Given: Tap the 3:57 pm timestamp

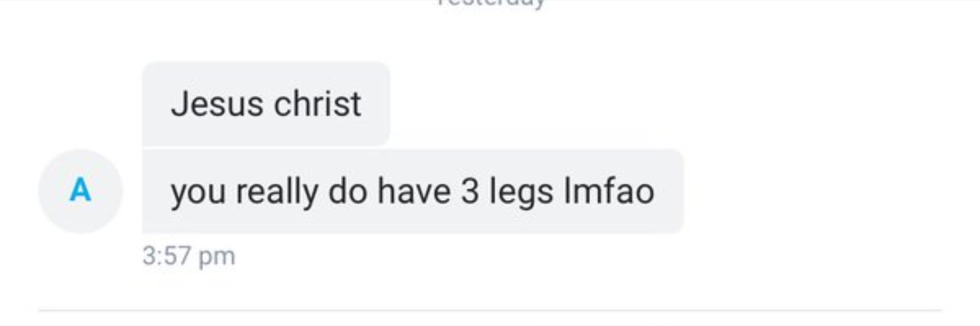Looking at the screenshot, I should [189, 256].
